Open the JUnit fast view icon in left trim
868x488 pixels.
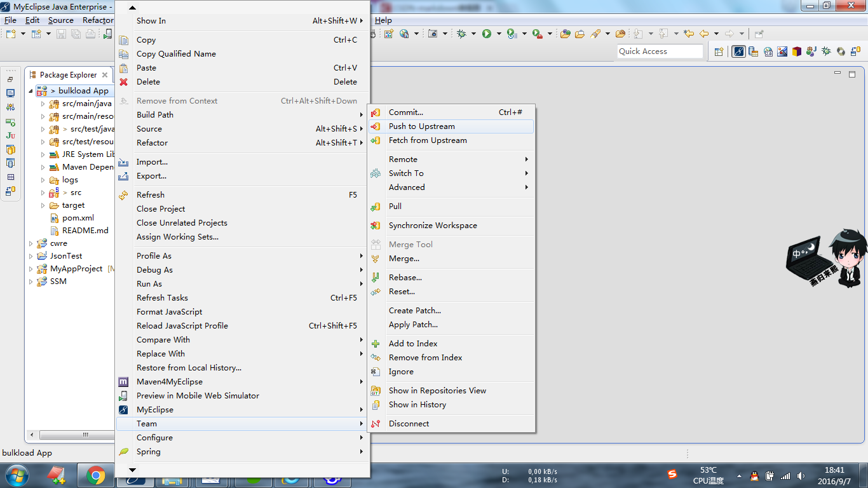[10, 135]
